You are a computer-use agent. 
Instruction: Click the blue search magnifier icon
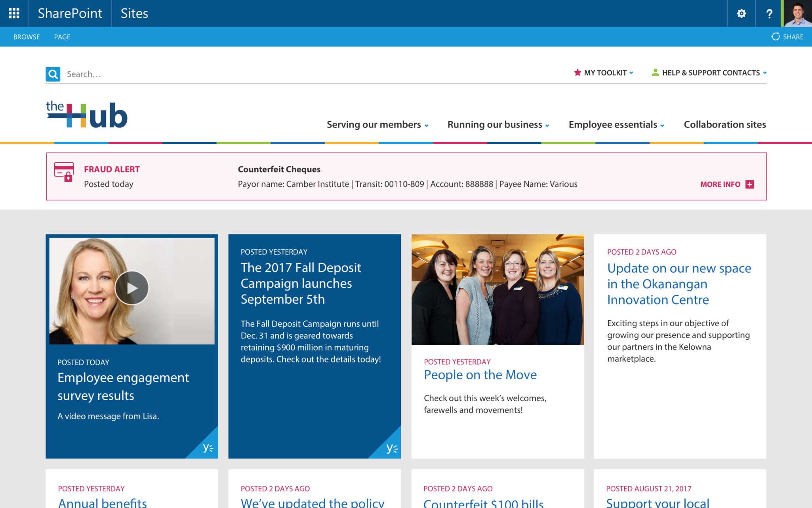pos(53,74)
